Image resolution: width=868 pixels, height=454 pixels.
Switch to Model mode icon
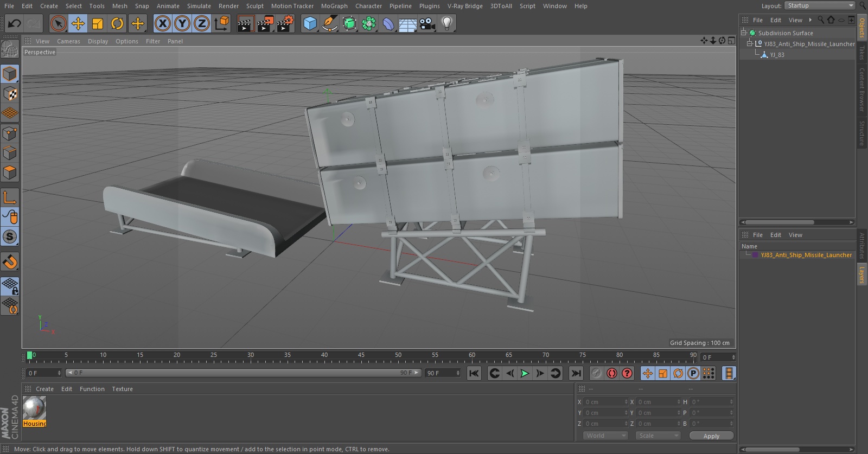pyautogui.click(x=10, y=74)
